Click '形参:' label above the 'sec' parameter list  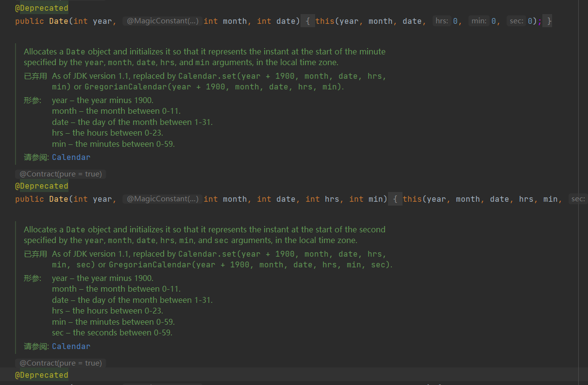[33, 279]
